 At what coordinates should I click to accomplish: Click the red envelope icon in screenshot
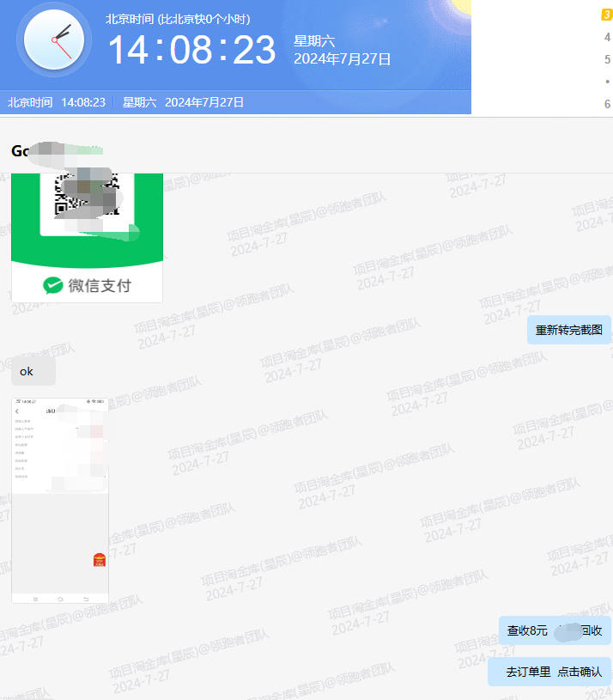(x=100, y=560)
